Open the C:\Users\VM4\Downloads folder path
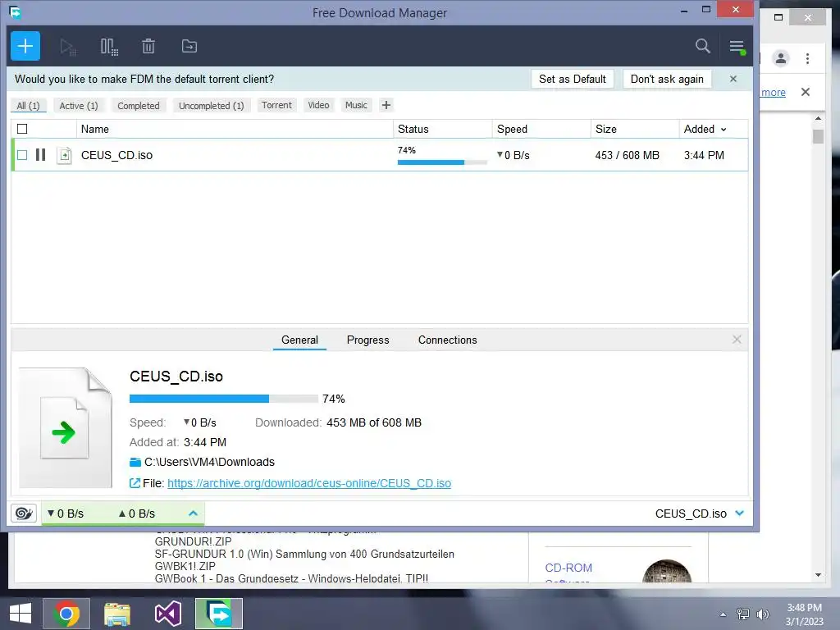Screen dimensions: 840x630 coord(209,462)
